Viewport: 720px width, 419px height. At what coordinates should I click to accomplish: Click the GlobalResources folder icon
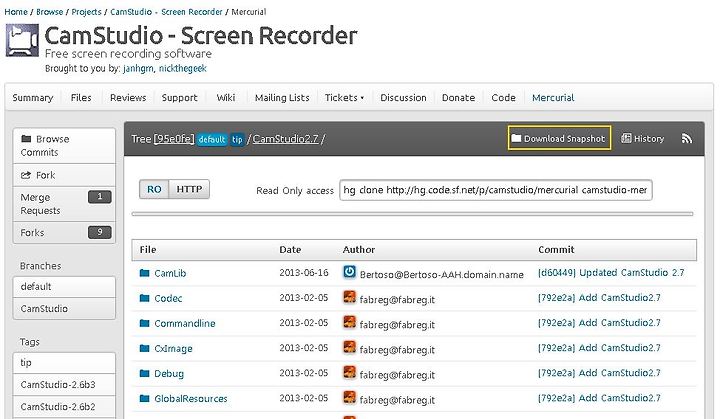pyautogui.click(x=145, y=398)
